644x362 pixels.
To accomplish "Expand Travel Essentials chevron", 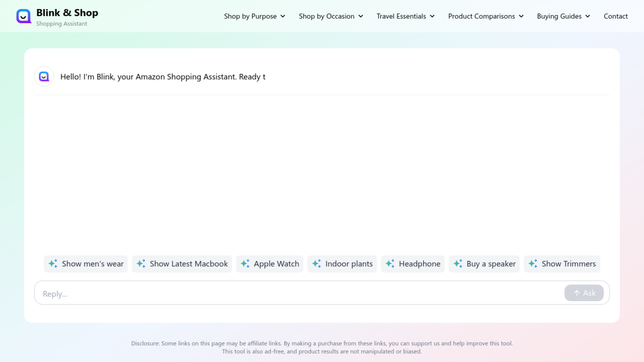I will tap(432, 16).
